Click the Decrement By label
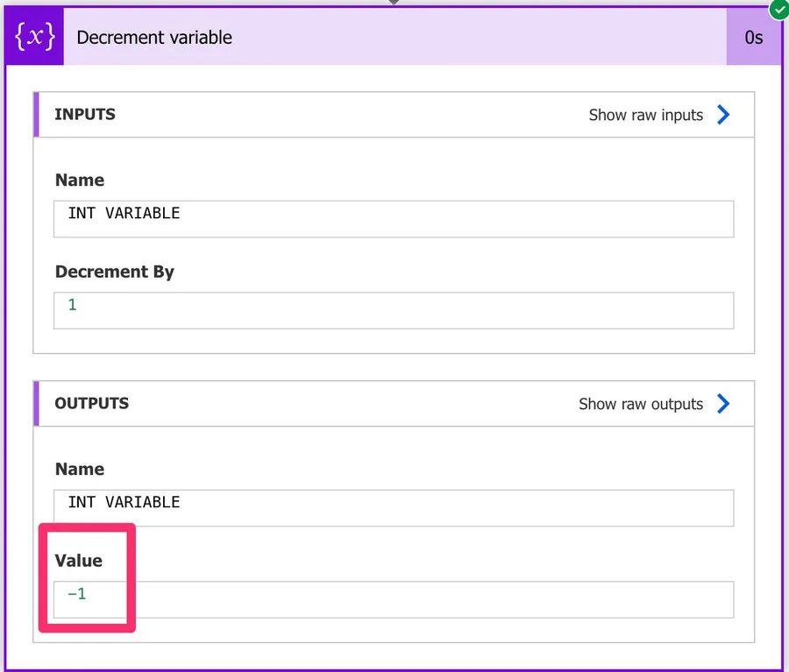Viewport: 789px width, 672px height. [115, 272]
